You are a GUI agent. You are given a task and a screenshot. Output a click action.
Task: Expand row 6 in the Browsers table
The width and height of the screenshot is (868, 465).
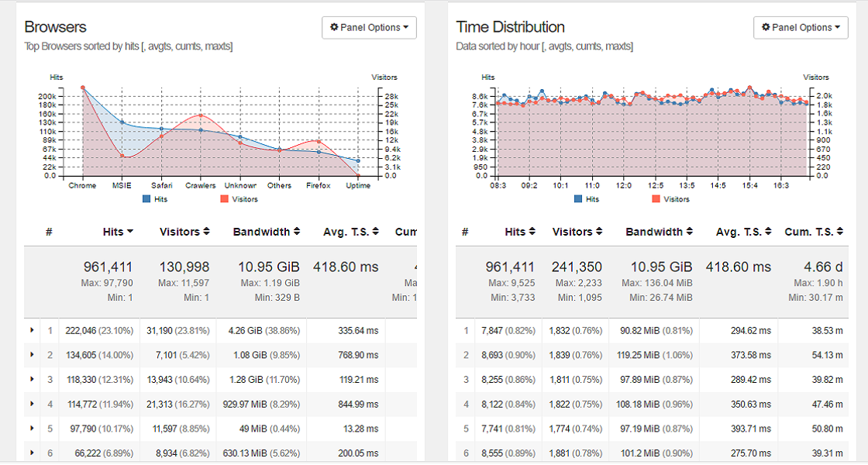(33, 452)
